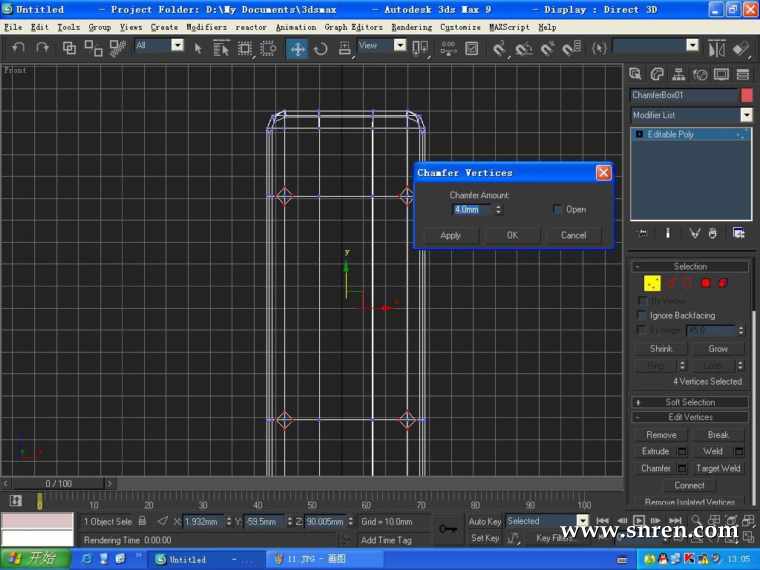Screen dimensions: 760x570
Task: Click the Select Object arrow tool
Action: point(198,47)
